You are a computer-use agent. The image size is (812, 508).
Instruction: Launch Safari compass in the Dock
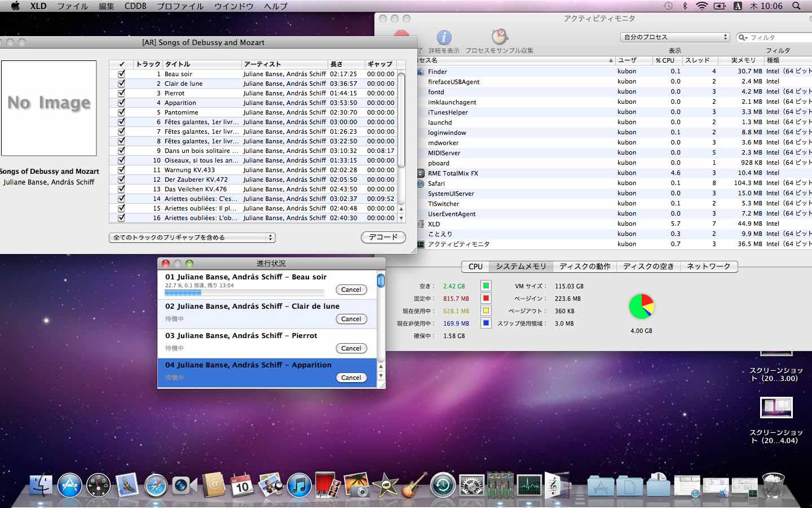156,485
